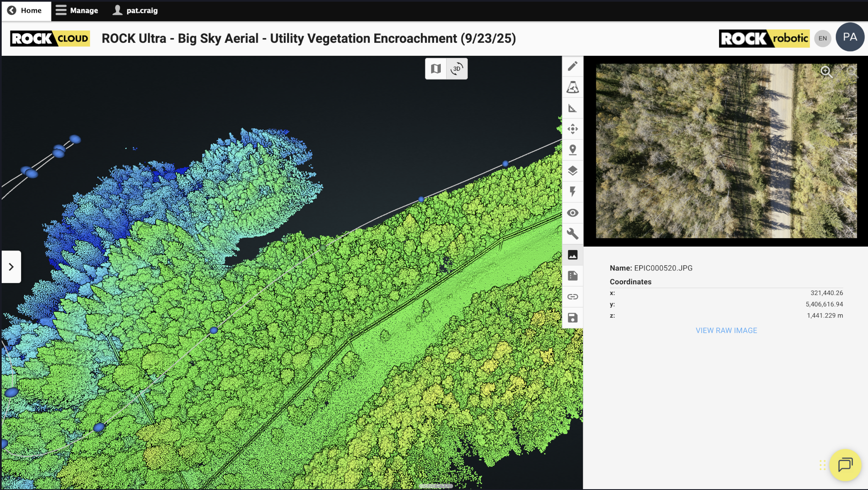The image size is (868, 490).
Task: Open the Manage hamburger menu
Action: click(x=77, y=10)
